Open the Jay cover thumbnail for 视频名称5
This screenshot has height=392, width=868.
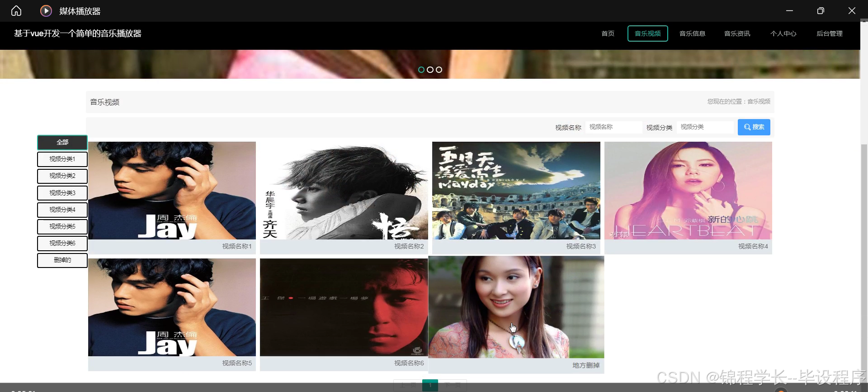[x=172, y=307]
